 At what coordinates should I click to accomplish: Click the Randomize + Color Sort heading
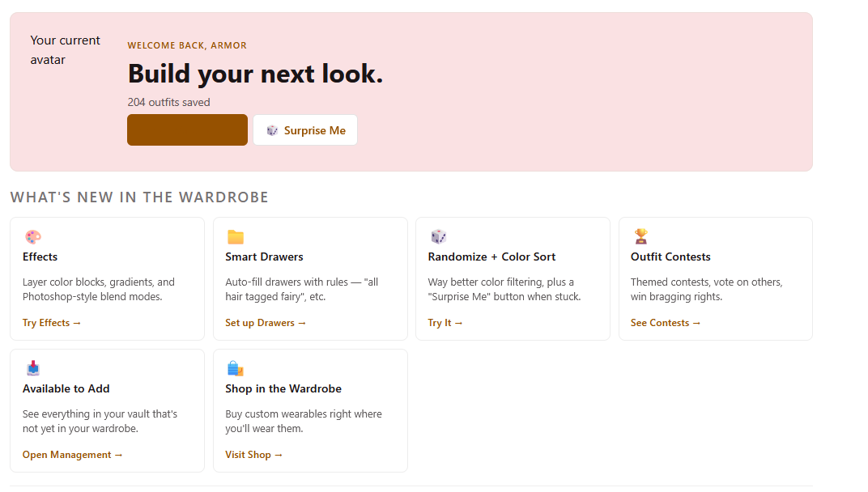click(491, 257)
